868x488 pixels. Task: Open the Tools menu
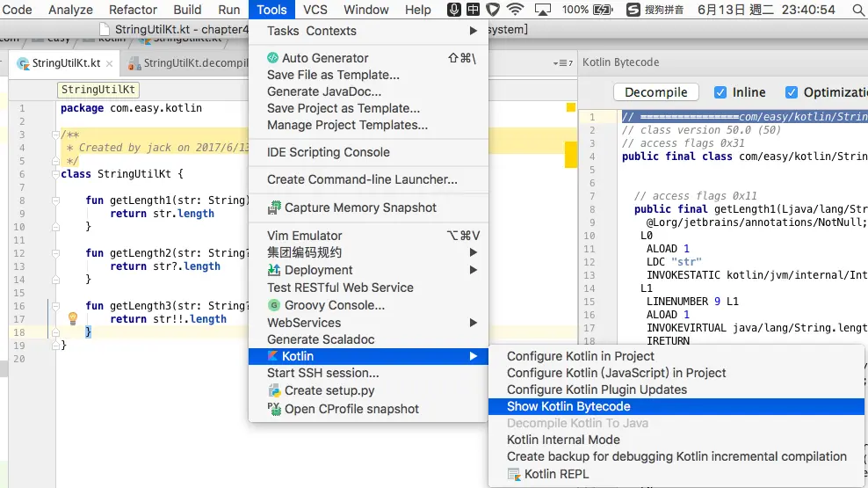271,10
